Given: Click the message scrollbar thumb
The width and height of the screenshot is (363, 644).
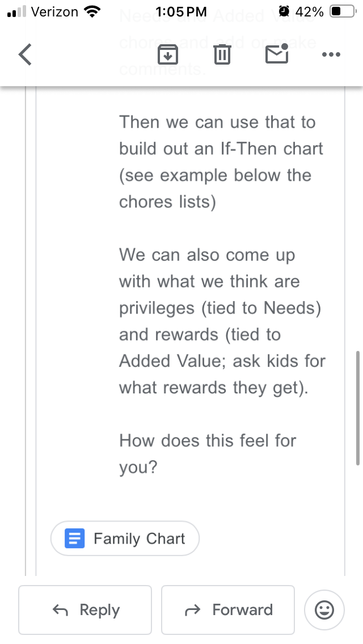Looking at the screenshot, I should [357, 407].
